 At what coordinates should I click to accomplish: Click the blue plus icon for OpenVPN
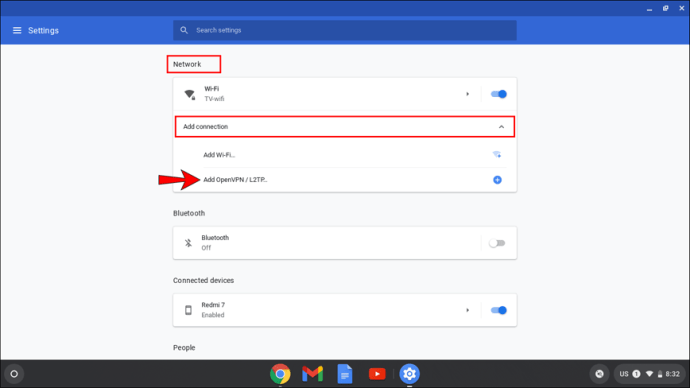(x=497, y=179)
